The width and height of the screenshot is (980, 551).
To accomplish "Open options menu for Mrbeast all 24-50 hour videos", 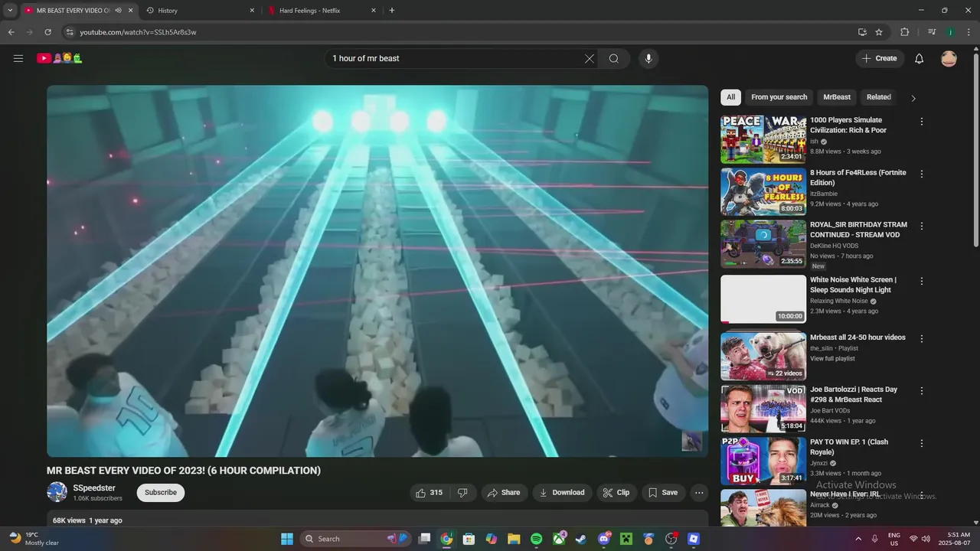I will pos(922,338).
